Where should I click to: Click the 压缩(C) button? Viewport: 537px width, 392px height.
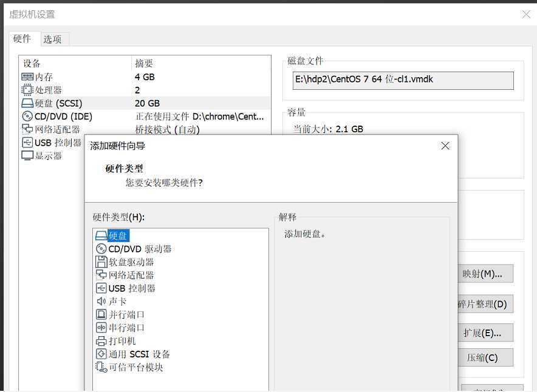point(485,357)
